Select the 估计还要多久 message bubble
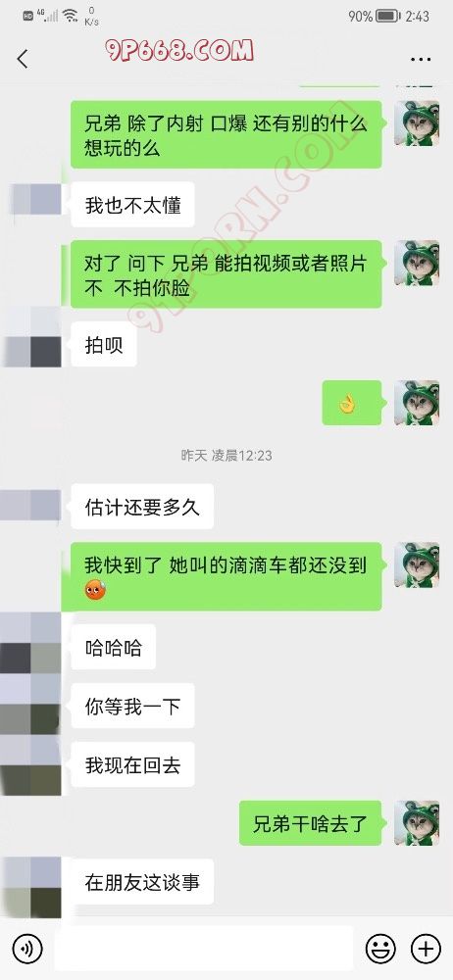 coord(142,507)
